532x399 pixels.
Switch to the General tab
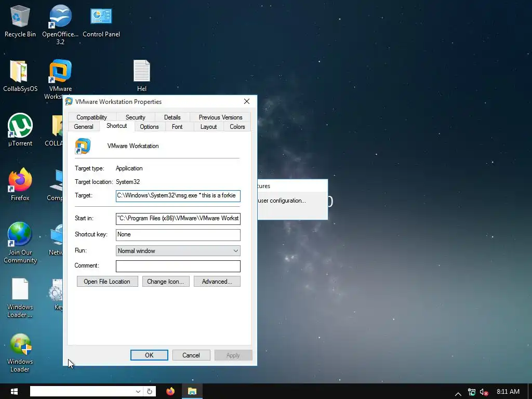(84, 127)
